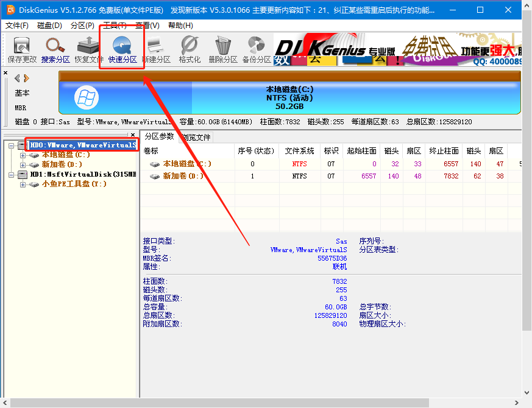The image size is (532, 408).
Task: Expand the 小鱼PE工具盘 (Y:) tree node
Action: point(23,184)
